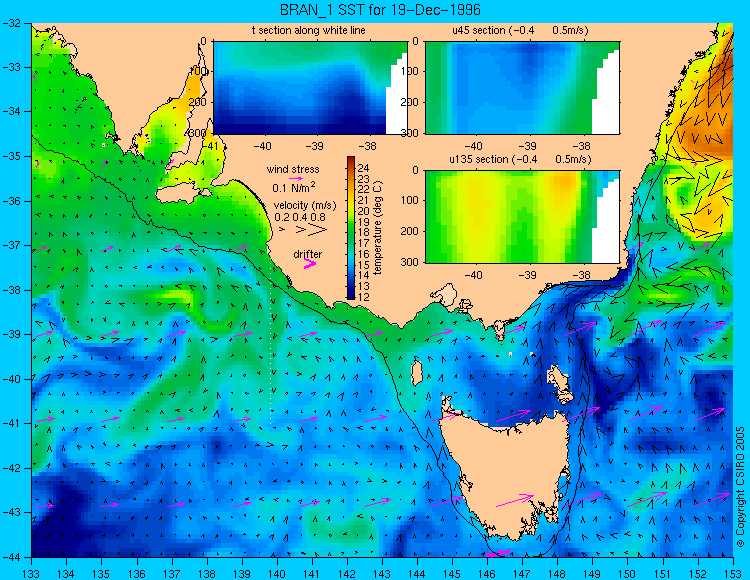This screenshot has height=580, width=750.
Task: Click longitude label '153' on bottom axis
Action: [733, 573]
